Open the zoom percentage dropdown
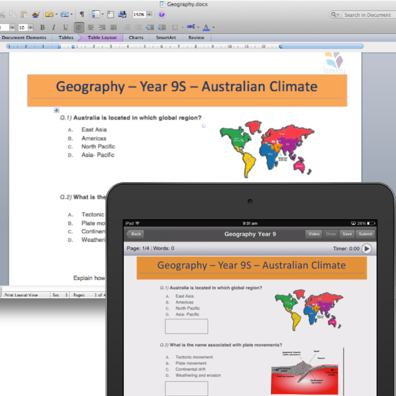This screenshot has width=396, height=396. coord(149,14)
